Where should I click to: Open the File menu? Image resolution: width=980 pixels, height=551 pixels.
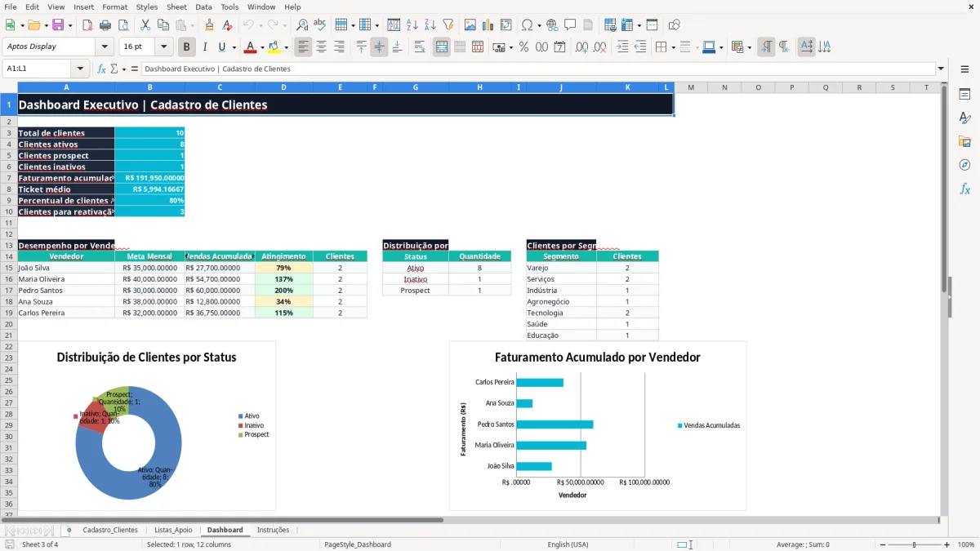[11, 7]
